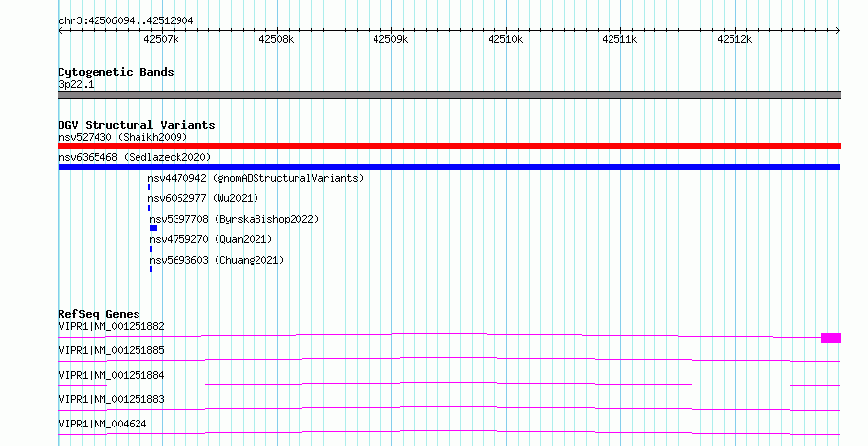The width and height of the screenshot is (868, 446).
Task: Click the 42511k ruler tick label
Action: pos(619,39)
